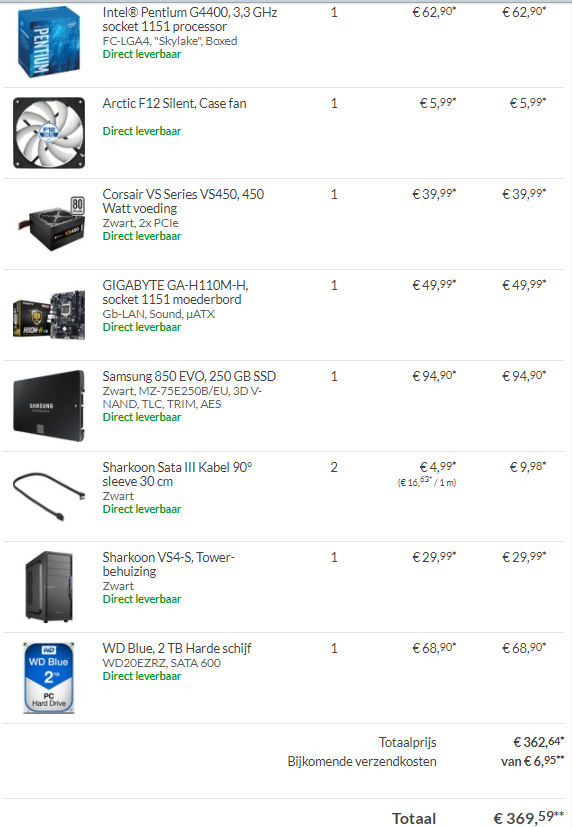Click Sharkoon VS4-S Tower-behuizing title

click(169, 564)
